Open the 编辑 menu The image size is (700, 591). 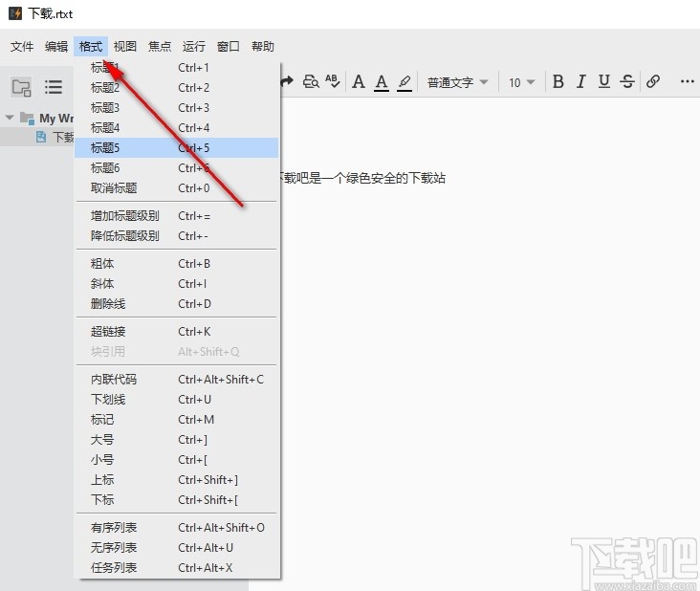[56, 47]
